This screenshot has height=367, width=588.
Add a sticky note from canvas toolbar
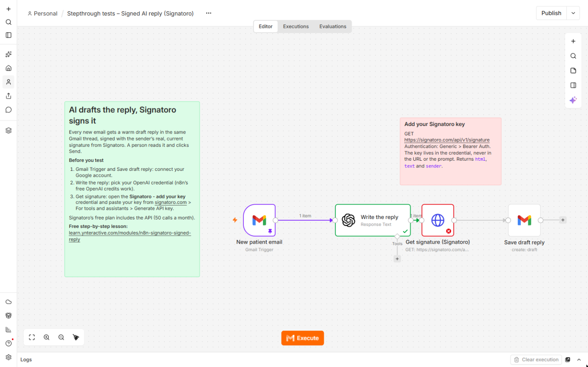[x=573, y=71]
